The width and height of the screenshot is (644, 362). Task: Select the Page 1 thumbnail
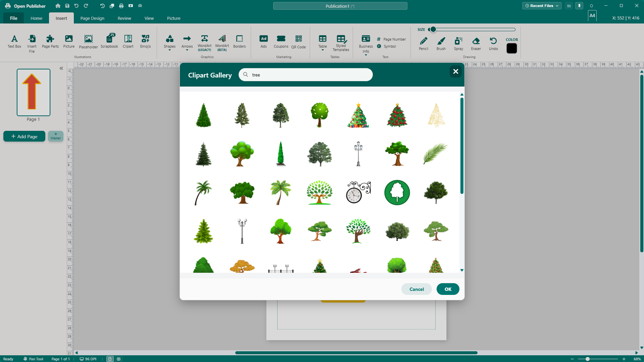pos(34,92)
